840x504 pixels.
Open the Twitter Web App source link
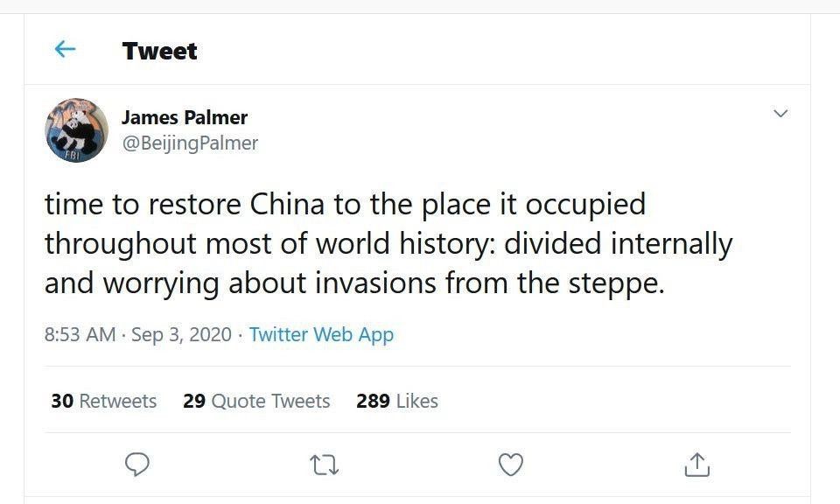[320, 334]
